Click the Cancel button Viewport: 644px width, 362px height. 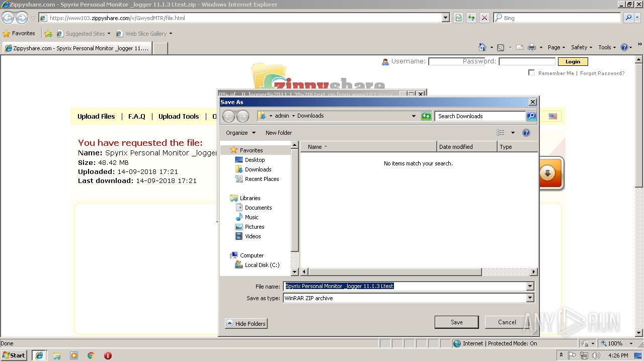click(x=507, y=322)
